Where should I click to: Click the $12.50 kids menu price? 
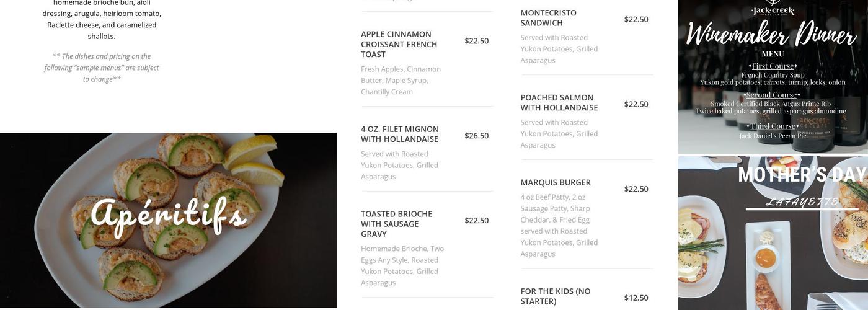(x=636, y=298)
